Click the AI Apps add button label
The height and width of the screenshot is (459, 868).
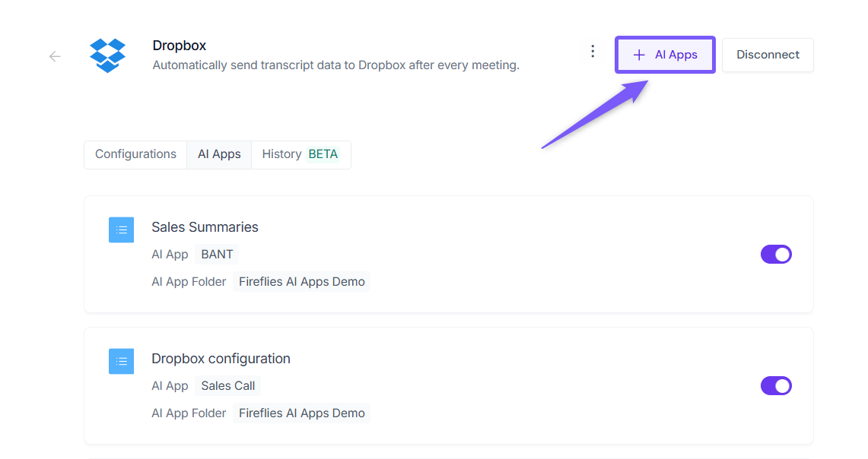(676, 55)
